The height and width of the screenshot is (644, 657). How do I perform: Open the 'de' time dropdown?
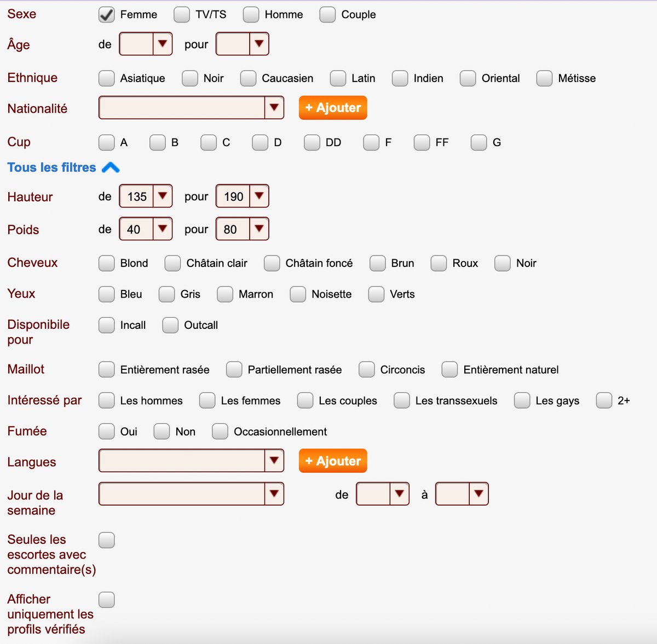(383, 494)
